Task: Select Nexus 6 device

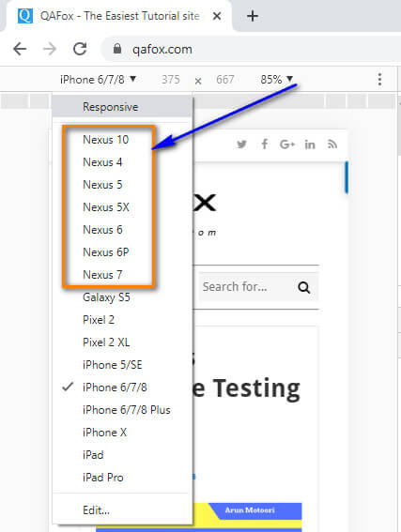Action: [122, 230]
